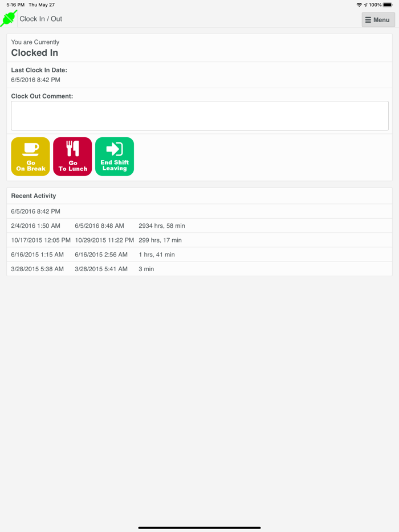Tap End Shift Leaving button
The image size is (399, 532).
point(115,157)
